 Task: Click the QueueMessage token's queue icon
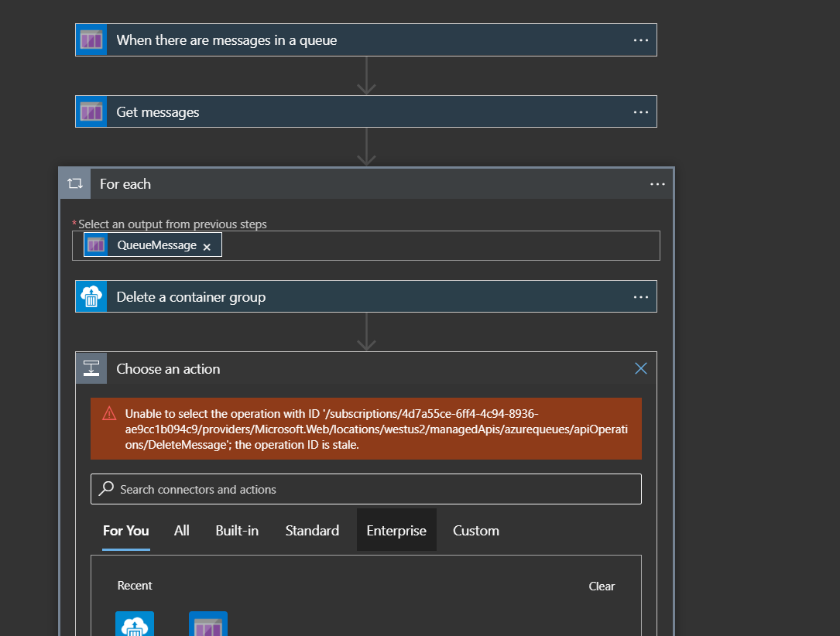96,245
